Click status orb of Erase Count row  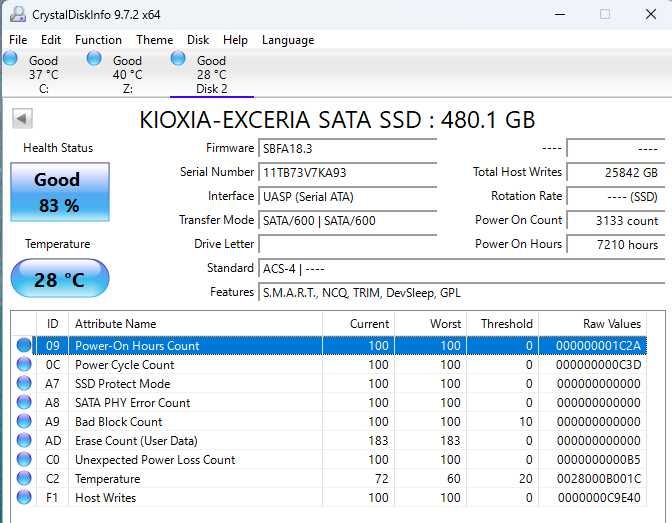click(24, 440)
